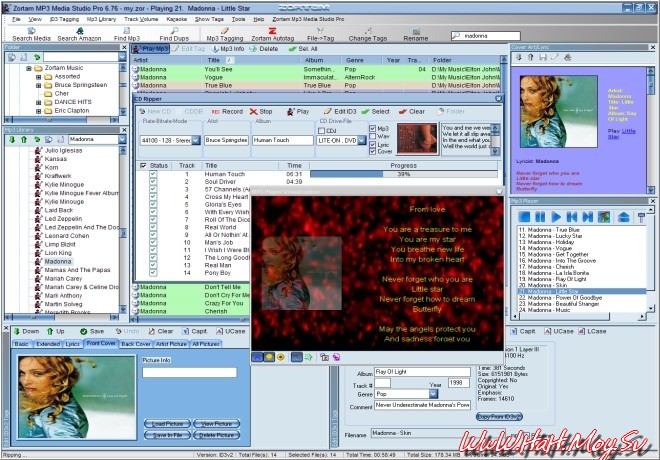Click the Rename toolbar icon

point(416,35)
